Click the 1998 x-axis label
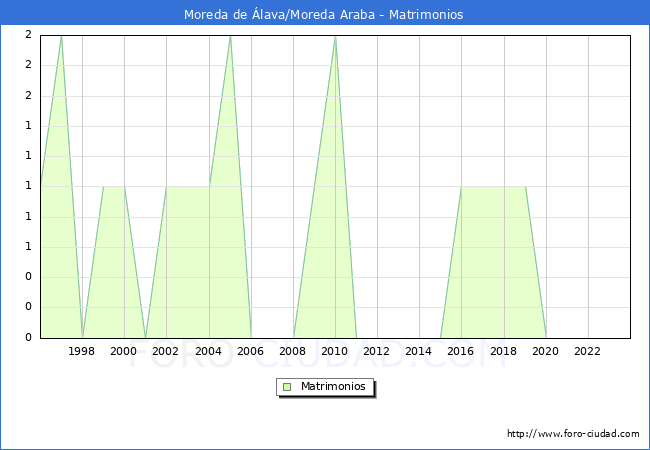The height and width of the screenshot is (450, 650). pyautogui.click(x=81, y=351)
